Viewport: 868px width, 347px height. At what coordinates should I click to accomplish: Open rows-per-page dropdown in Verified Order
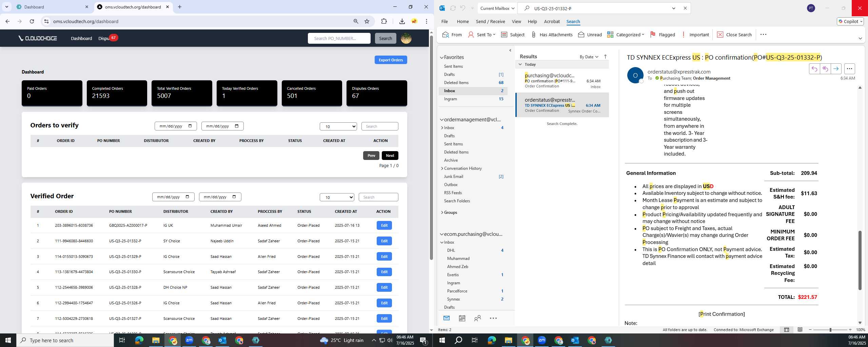[x=337, y=197]
